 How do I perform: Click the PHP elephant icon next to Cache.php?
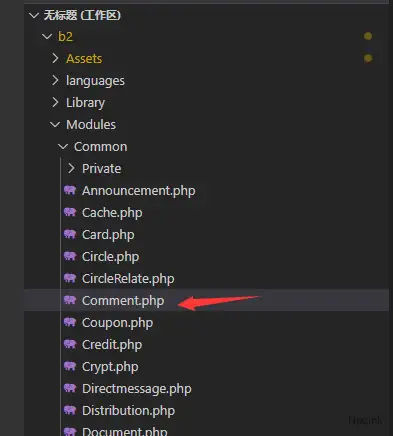click(x=70, y=212)
